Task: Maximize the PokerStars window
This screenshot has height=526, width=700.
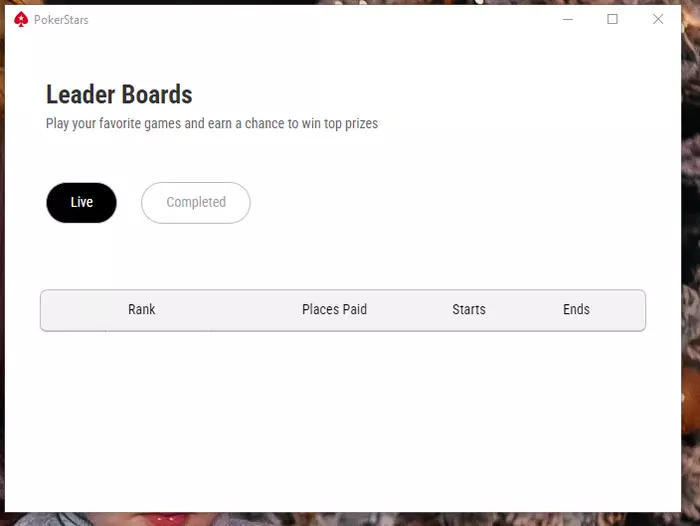Action: click(x=613, y=19)
